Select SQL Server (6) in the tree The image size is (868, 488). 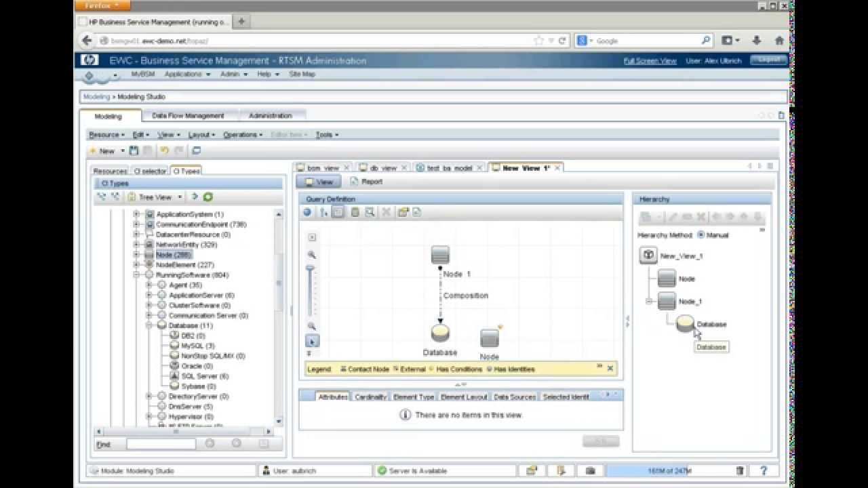pos(205,376)
